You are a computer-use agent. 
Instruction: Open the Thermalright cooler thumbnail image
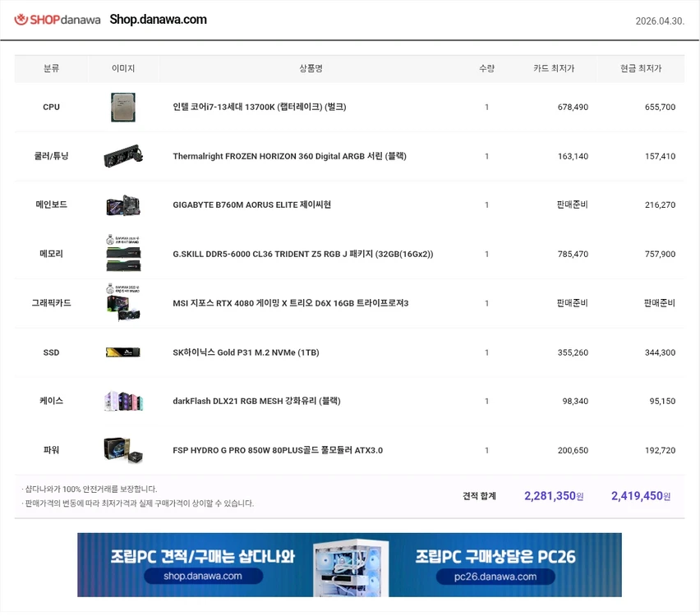123,156
